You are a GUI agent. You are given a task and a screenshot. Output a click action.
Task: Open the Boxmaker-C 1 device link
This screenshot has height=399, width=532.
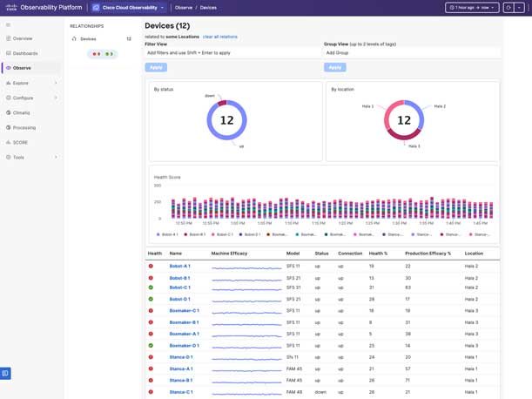point(184,310)
